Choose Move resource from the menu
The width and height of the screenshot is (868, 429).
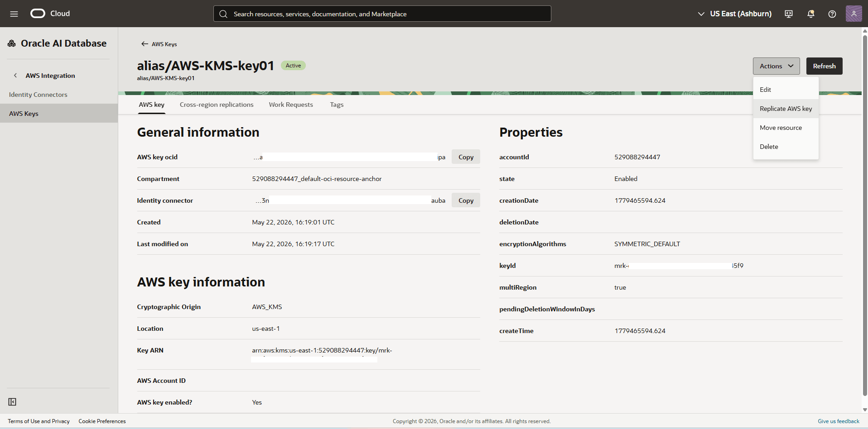(x=786, y=128)
